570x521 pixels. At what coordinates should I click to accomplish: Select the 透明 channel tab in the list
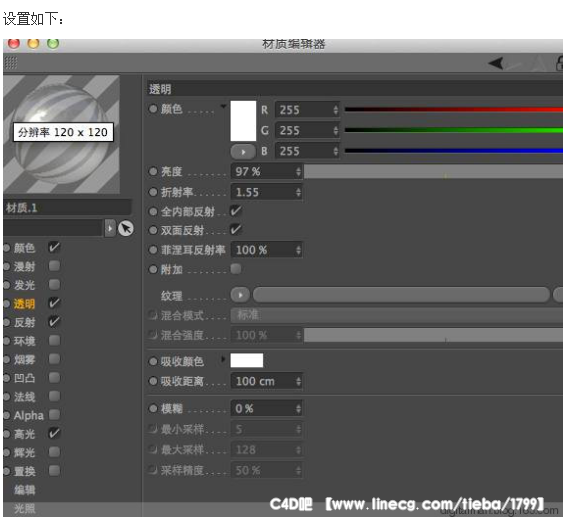pyautogui.click(x=24, y=304)
